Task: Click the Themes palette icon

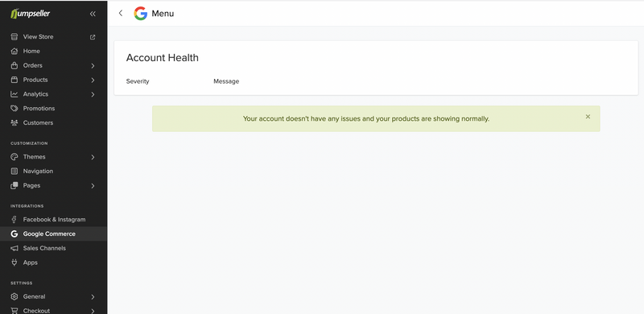Action: coord(14,156)
